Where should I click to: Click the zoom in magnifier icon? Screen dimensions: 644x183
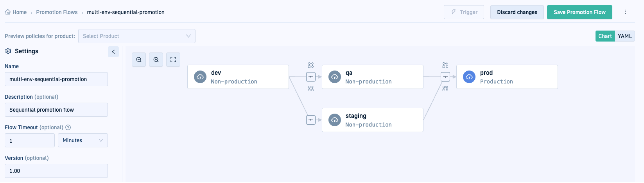[x=156, y=60]
